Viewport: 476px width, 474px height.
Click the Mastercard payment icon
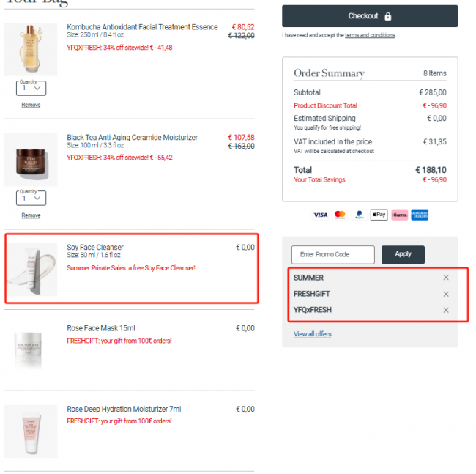(340, 215)
